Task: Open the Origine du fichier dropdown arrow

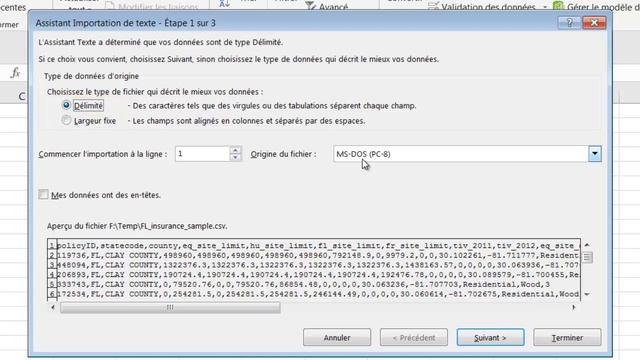Action: click(595, 154)
